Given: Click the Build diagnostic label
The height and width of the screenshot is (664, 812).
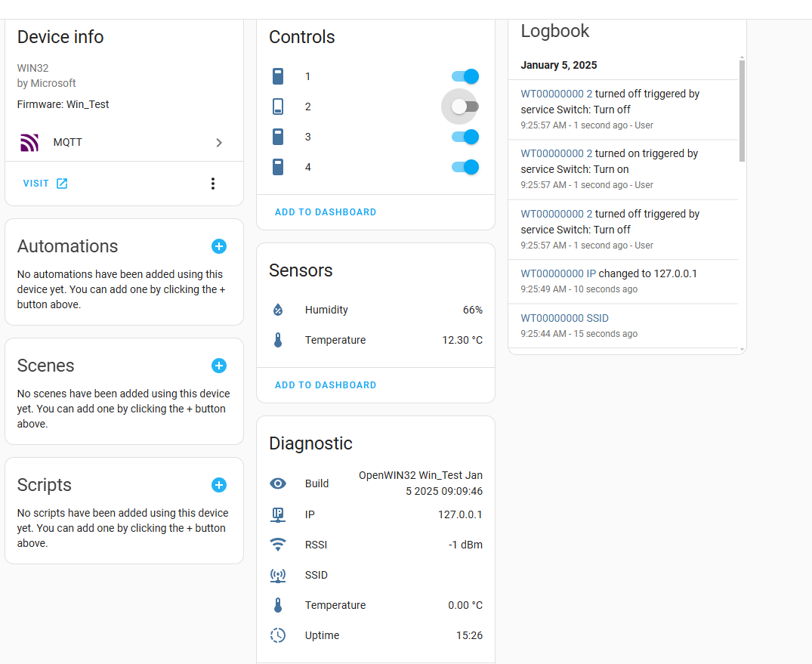Looking at the screenshot, I should pos(317,483).
